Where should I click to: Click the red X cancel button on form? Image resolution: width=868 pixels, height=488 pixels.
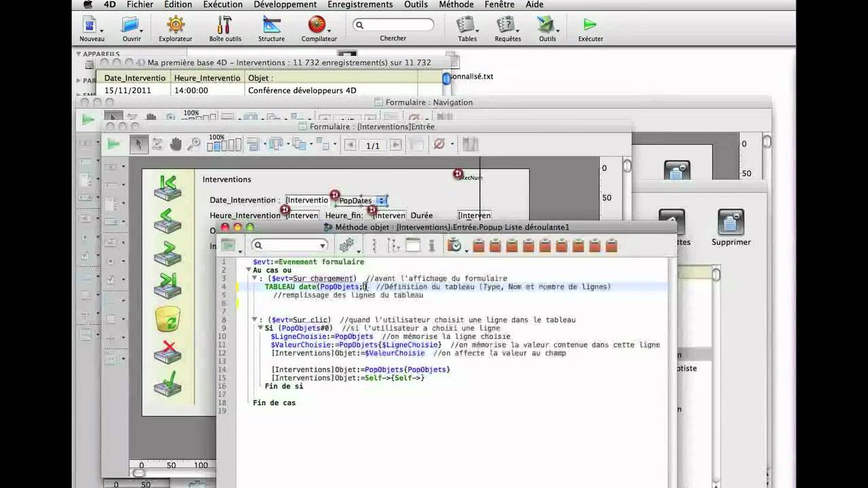tap(167, 352)
